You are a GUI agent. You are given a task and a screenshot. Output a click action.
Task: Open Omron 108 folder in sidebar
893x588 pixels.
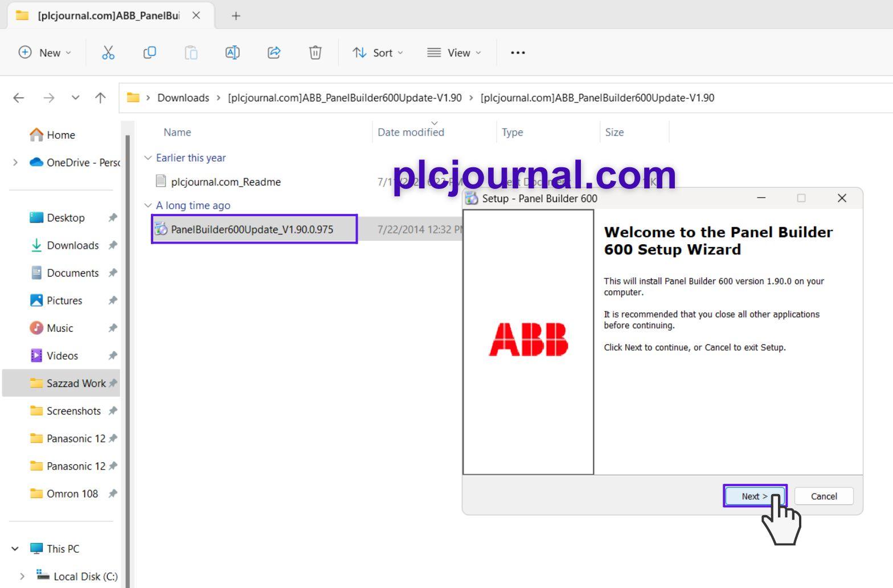click(x=72, y=494)
